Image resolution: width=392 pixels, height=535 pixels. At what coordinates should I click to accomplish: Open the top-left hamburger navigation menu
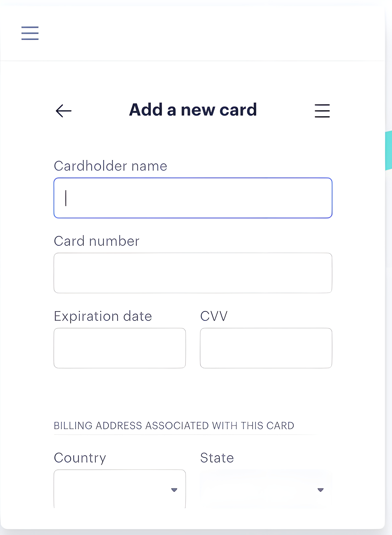point(30,33)
